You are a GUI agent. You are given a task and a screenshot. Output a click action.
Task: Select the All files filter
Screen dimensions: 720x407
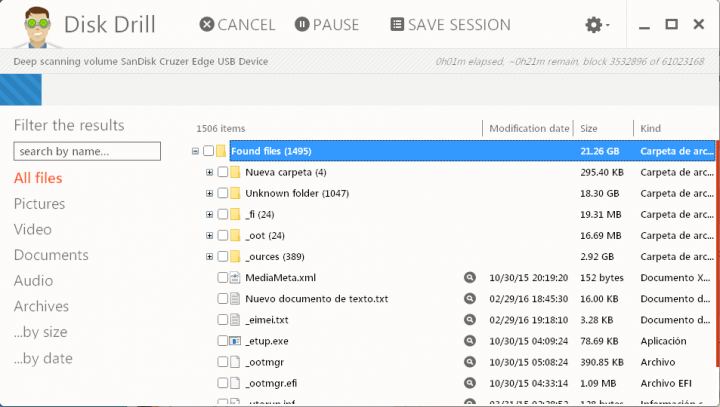click(38, 178)
